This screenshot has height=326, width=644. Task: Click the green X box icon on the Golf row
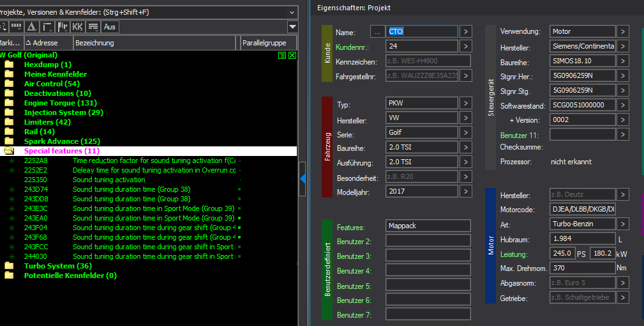click(292, 56)
